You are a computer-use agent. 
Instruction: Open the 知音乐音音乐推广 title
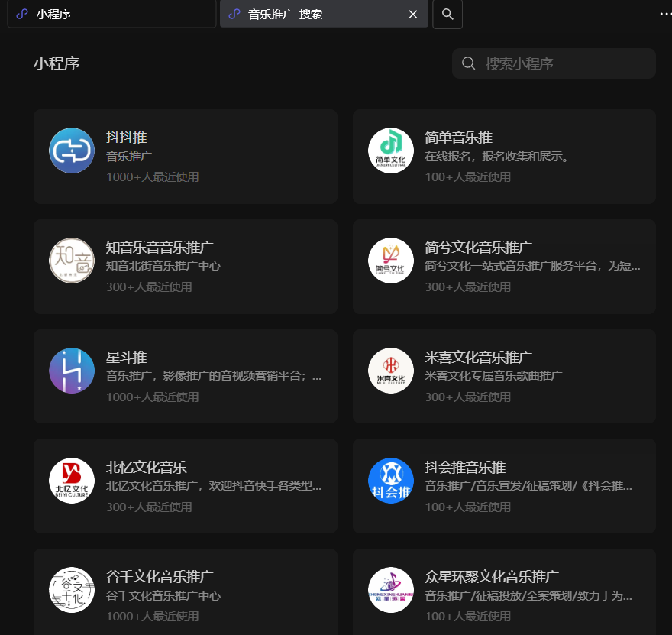click(160, 248)
